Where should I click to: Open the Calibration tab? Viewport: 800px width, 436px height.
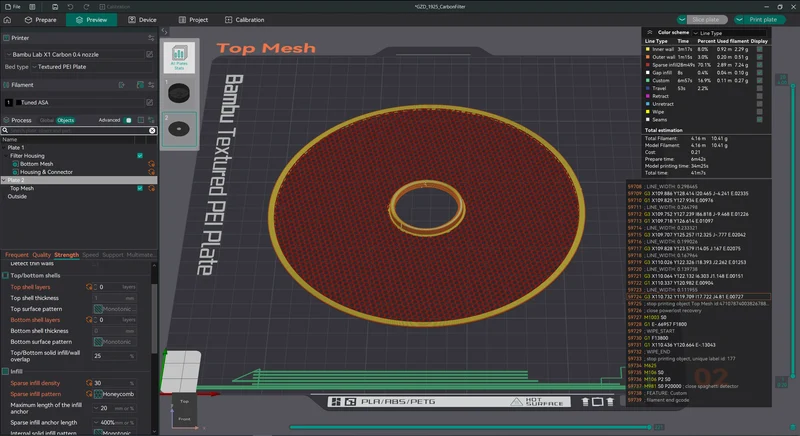click(245, 20)
